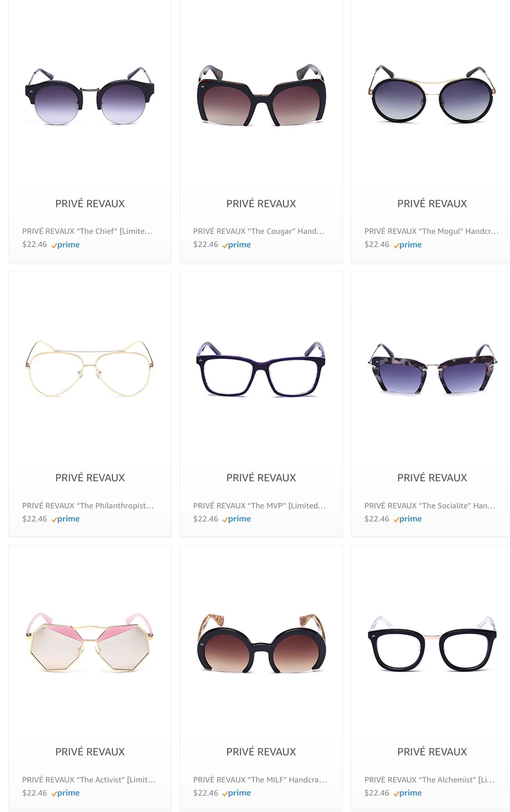Click the "The MILF" product title link
Viewport: 510px width, 812px height.
260,780
